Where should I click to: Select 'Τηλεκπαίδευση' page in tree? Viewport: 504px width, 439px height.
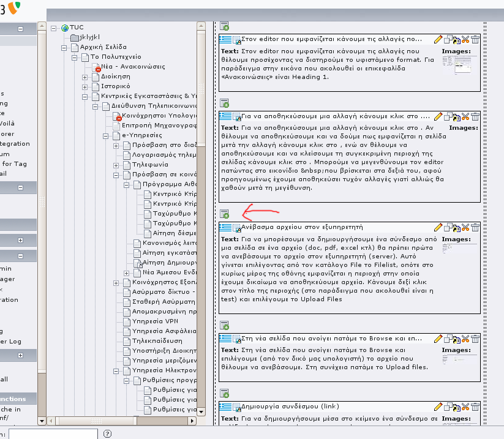tap(158, 340)
